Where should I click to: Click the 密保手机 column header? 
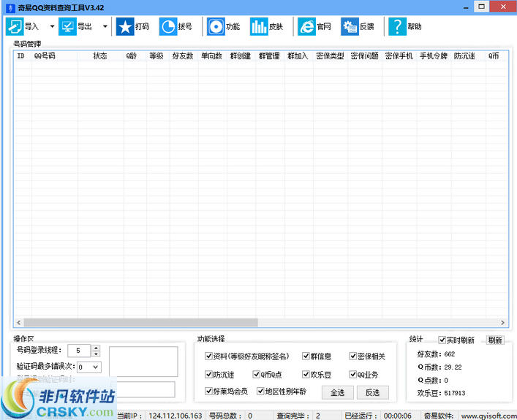[x=399, y=56]
